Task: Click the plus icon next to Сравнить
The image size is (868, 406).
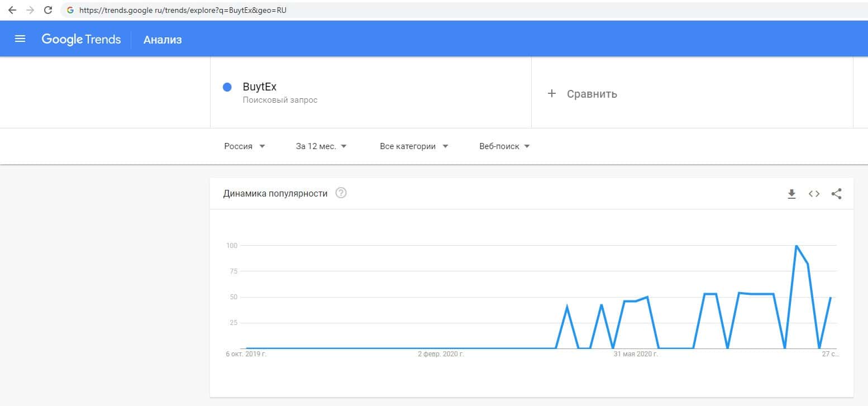Action: [552, 94]
